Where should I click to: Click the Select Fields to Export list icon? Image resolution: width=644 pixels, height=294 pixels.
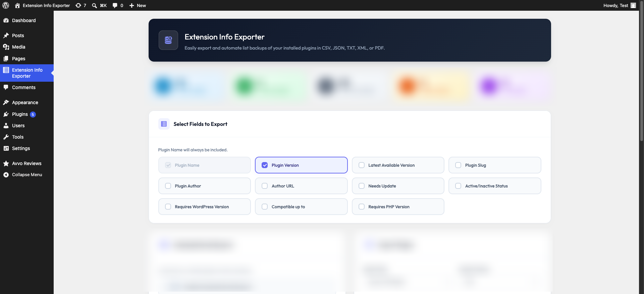pyautogui.click(x=164, y=124)
